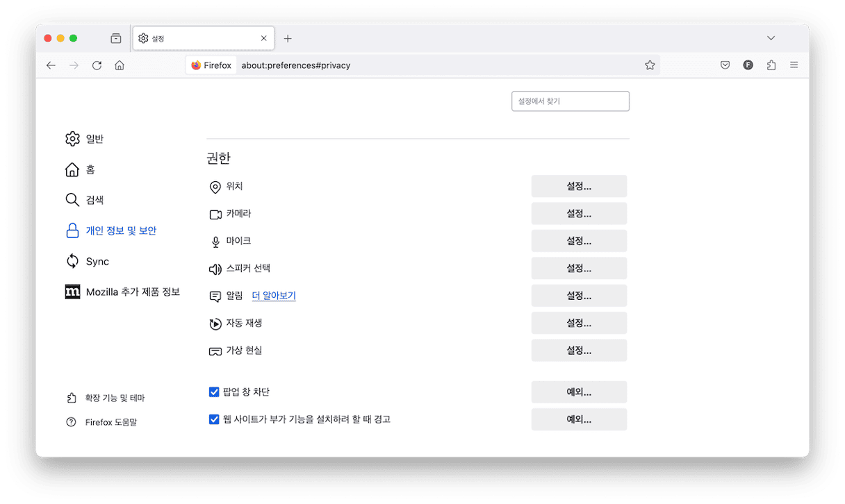Uncheck the 팝업 창 차단 checkbox
This screenshot has height=504, width=845.
(214, 392)
